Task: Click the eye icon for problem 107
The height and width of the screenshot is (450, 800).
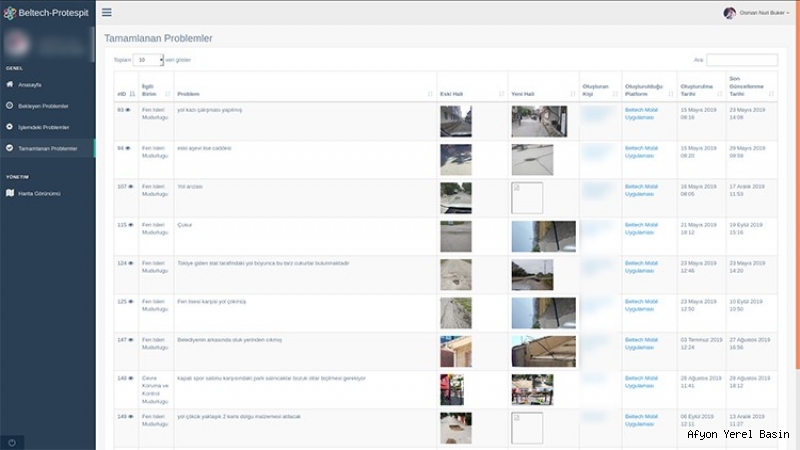Action: [x=131, y=186]
